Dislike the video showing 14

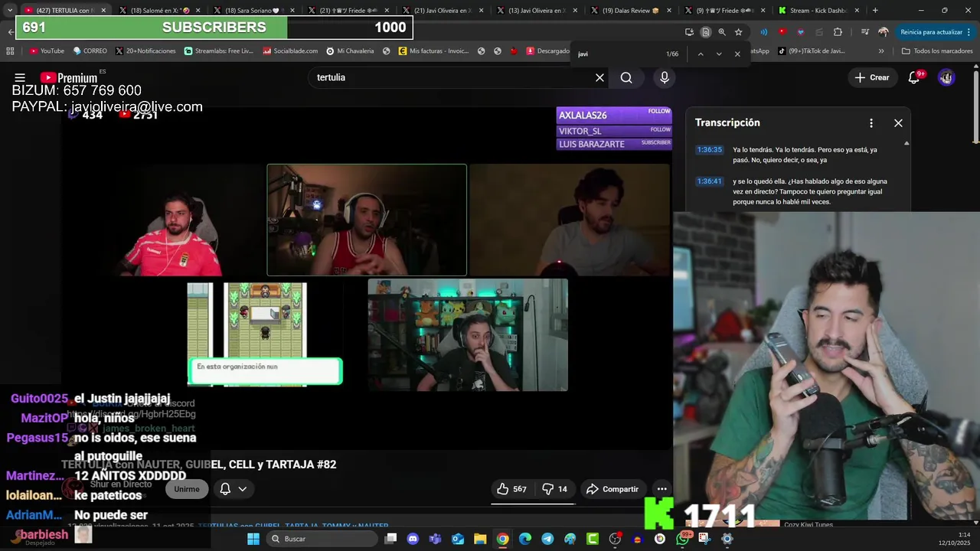[x=555, y=489]
